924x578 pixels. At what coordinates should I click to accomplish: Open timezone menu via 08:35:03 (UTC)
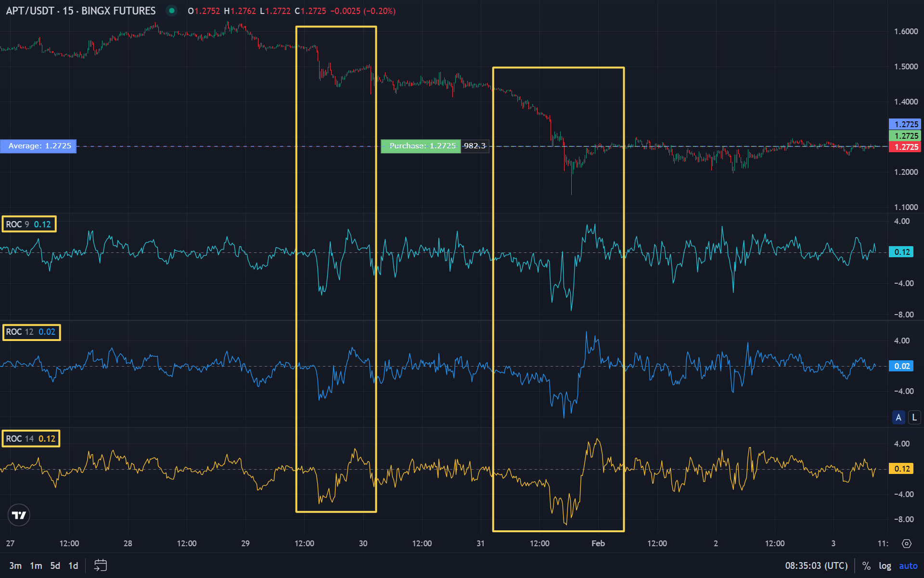pyautogui.click(x=817, y=565)
